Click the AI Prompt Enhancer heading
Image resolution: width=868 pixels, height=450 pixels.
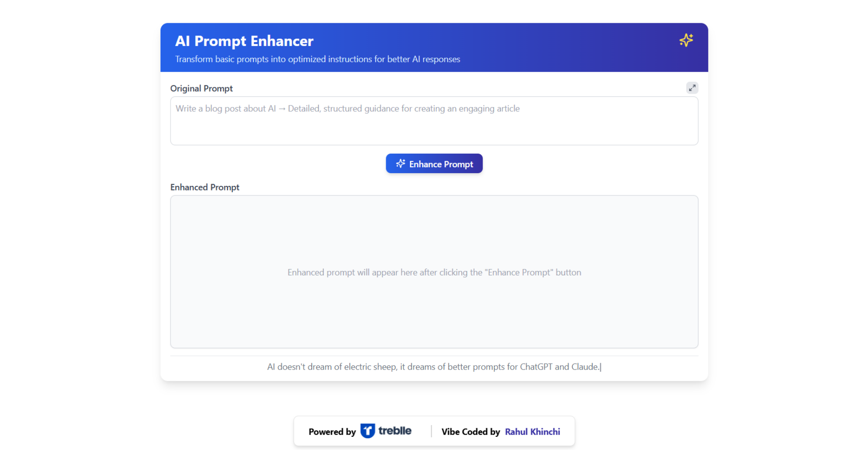coord(244,41)
